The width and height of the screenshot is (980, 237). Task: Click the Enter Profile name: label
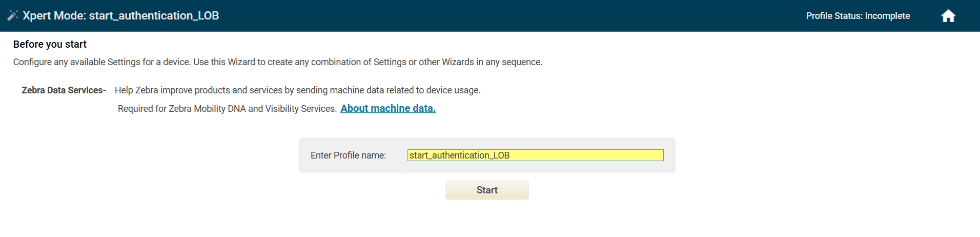[x=348, y=155]
